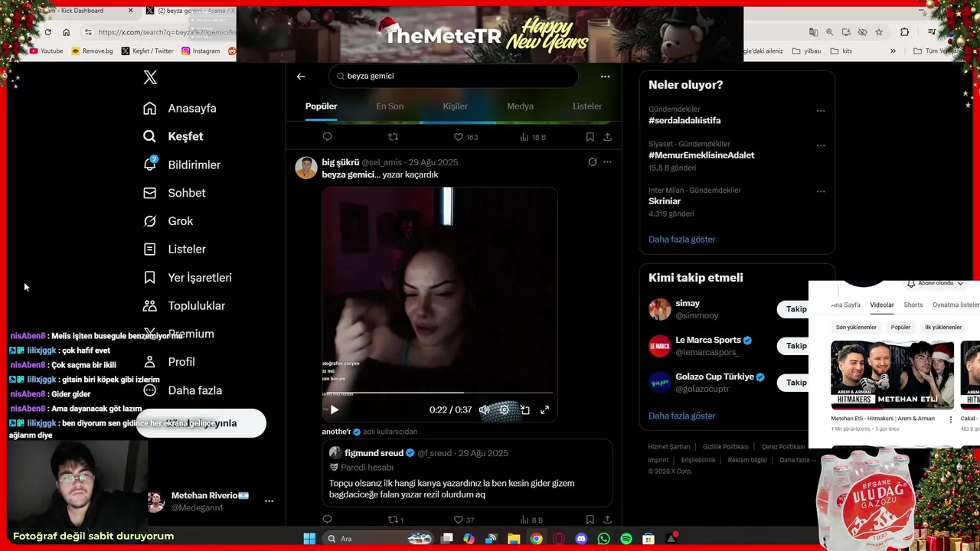Mute the video volume

click(x=484, y=410)
